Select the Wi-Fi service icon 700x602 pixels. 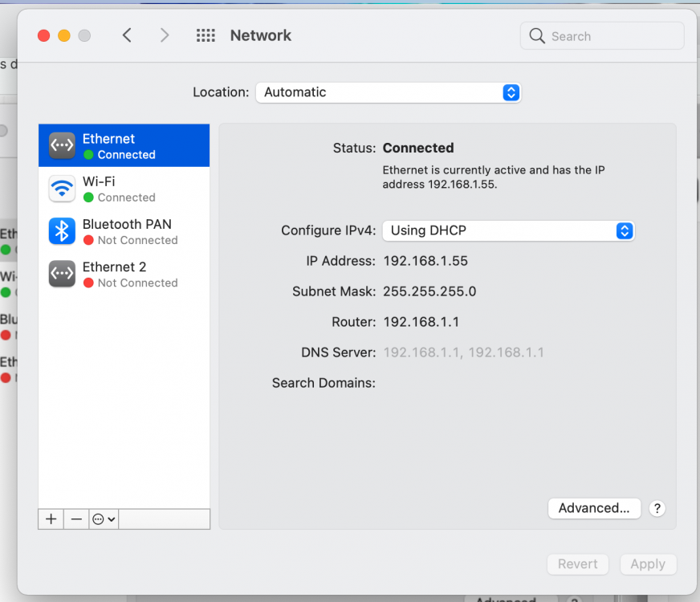(62, 189)
